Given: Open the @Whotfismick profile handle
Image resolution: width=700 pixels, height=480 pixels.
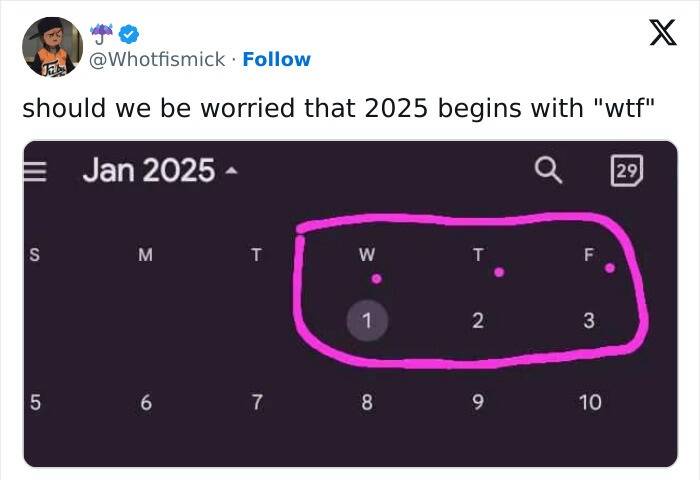Looking at the screenshot, I should coord(157,59).
